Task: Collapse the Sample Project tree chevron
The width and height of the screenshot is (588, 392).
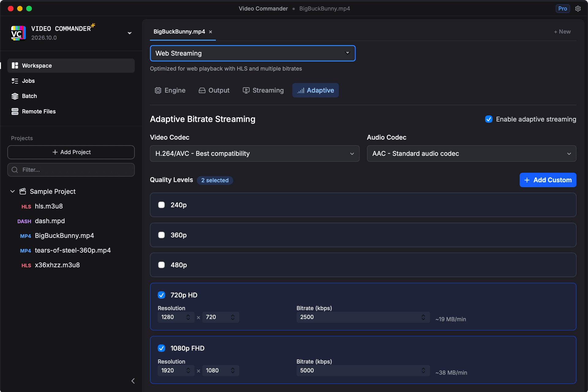Action: [13, 191]
